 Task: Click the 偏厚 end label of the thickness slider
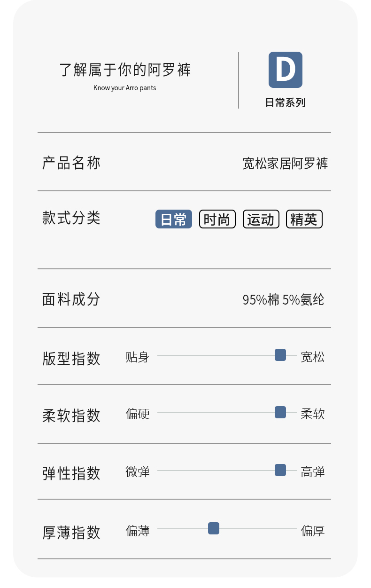pyautogui.click(x=313, y=531)
